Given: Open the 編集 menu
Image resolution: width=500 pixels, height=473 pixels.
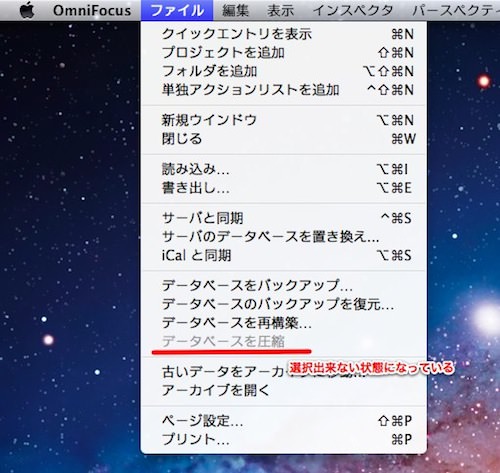Looking at the screenshot, I should (235, 10).
